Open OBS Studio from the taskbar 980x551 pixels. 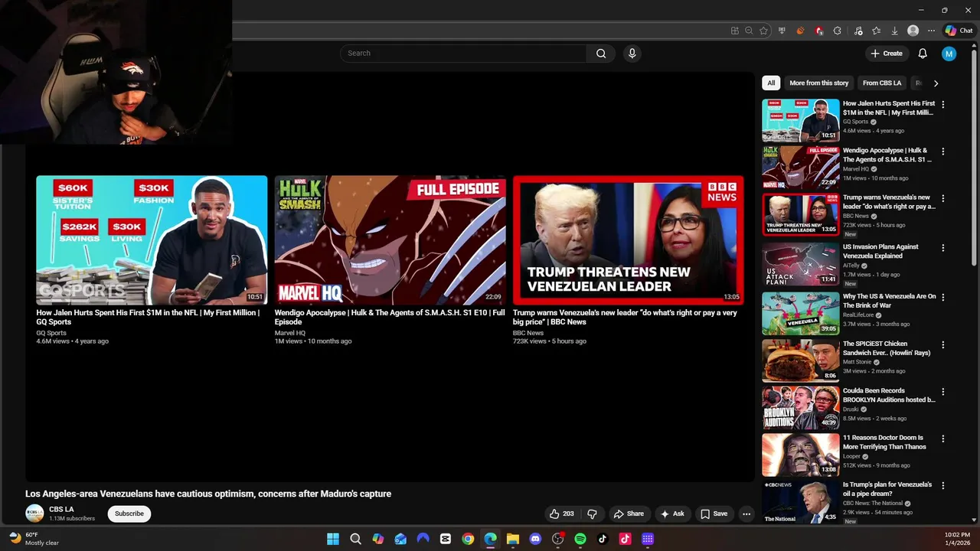557,539
